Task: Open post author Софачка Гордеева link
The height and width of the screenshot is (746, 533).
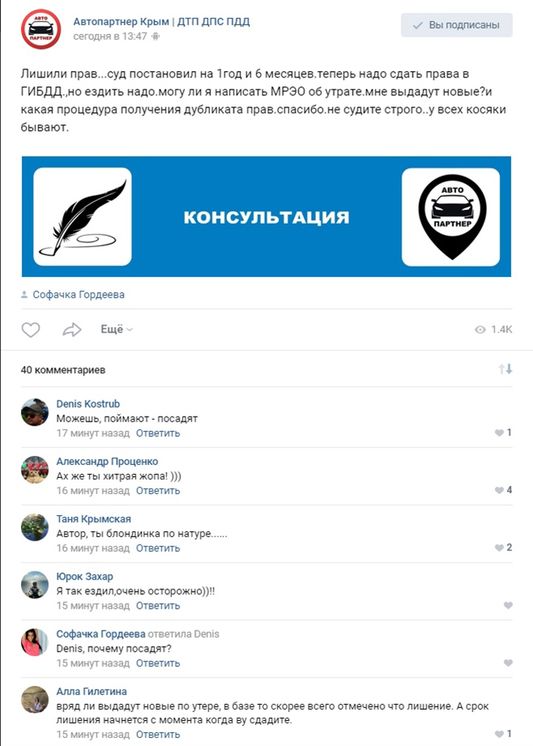Action: [79, 294]
